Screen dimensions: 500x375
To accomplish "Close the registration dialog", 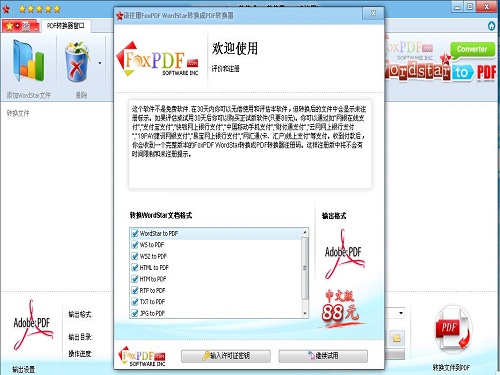I will tap(373, 13).
